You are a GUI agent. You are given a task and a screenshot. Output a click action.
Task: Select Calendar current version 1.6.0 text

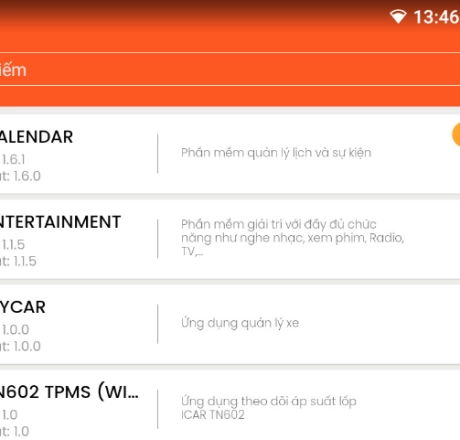tap(20, 176)
